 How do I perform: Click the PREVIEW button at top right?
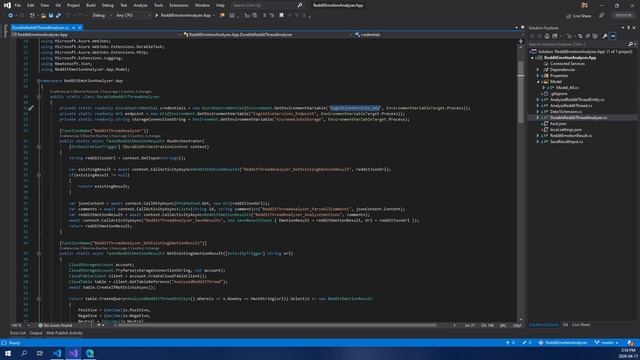tap(623, 16)
